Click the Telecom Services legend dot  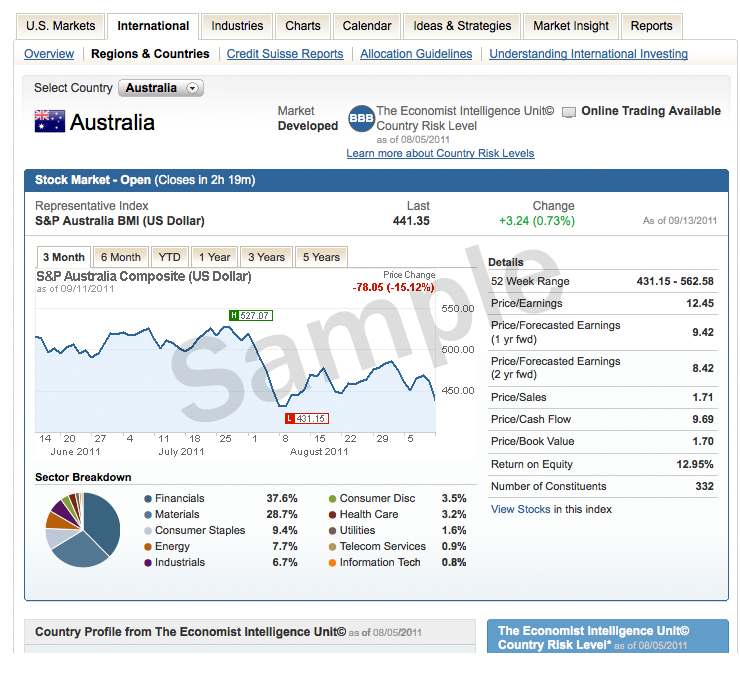[x=332, y=547]
